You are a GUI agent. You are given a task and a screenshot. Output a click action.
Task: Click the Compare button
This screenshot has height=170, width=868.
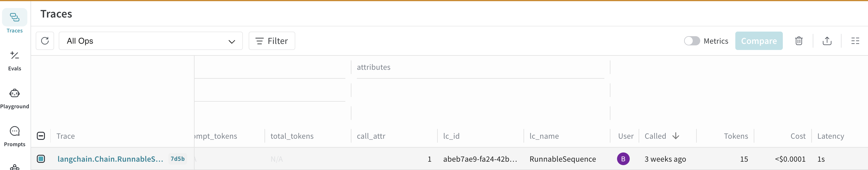tap(759, 41)
